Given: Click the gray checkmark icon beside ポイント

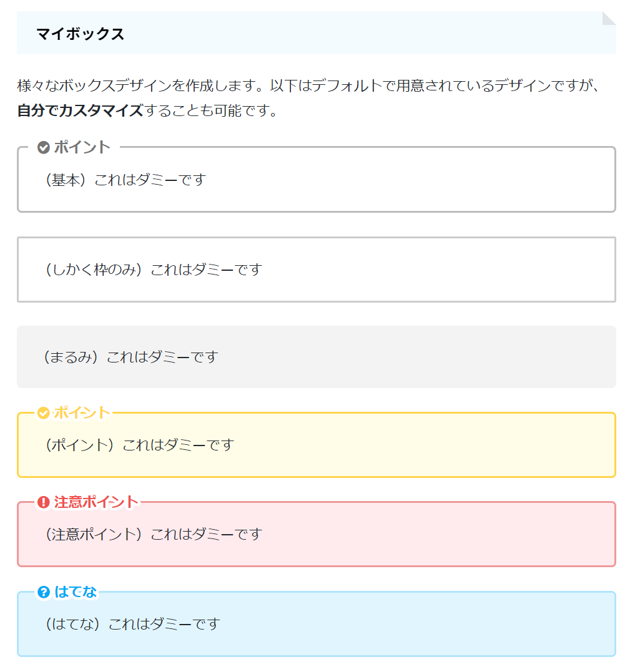Looking at the screenshot, I should 43,147.
